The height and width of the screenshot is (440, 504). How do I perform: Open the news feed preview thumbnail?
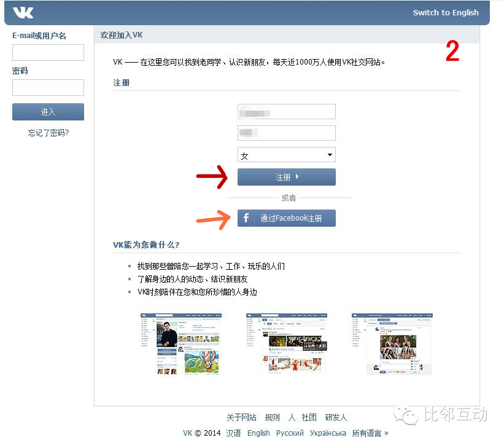point(287,344)
